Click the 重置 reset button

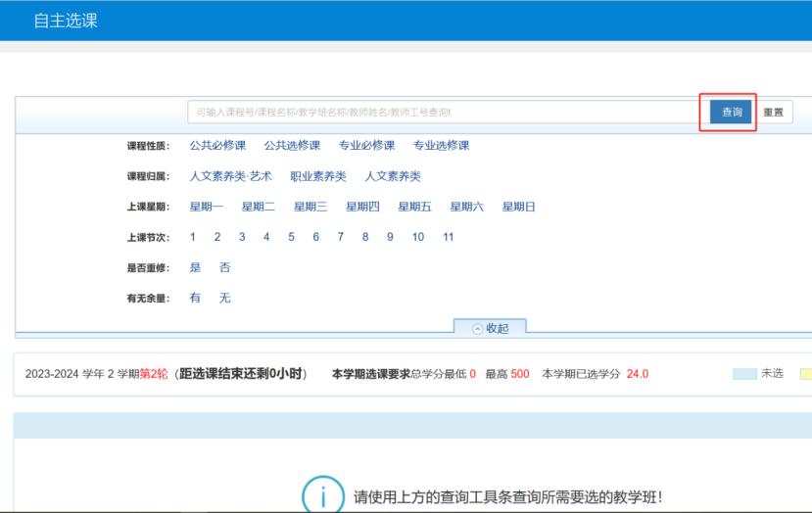[772, 113]
